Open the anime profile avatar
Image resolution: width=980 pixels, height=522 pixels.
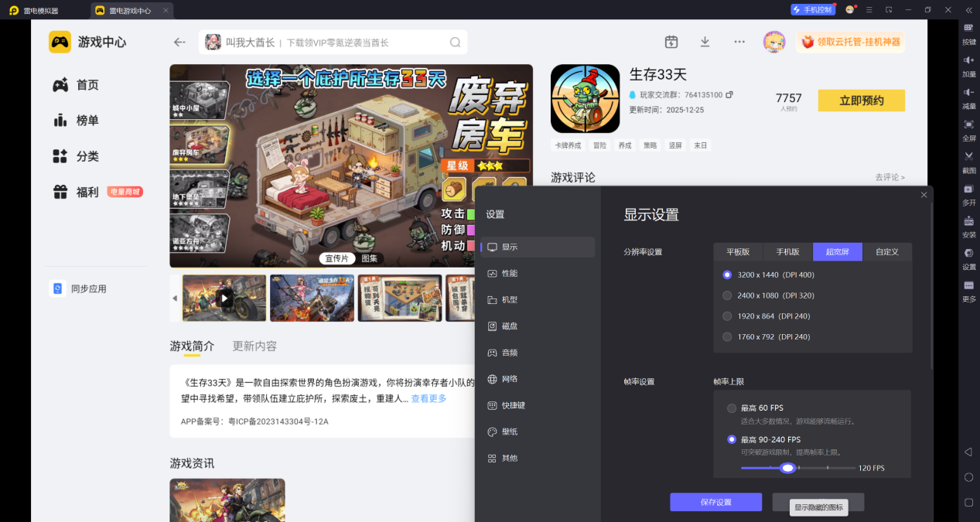point(774,42)
